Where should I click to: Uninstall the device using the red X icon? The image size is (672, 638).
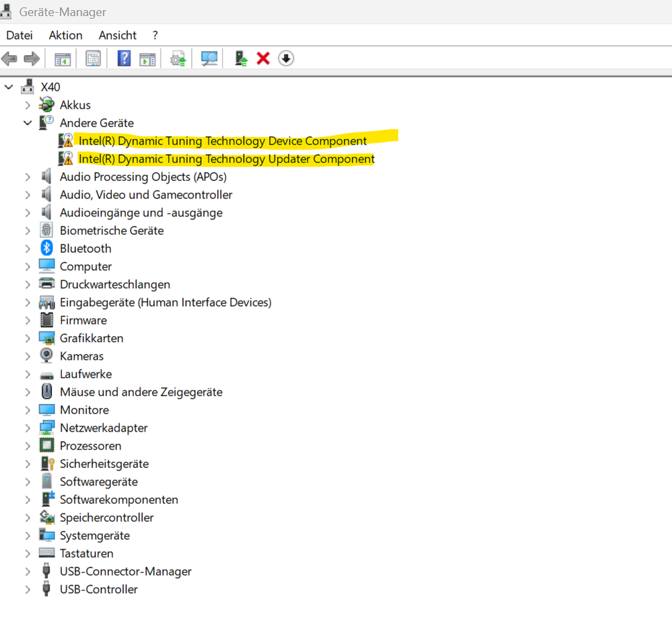(264, 58)
